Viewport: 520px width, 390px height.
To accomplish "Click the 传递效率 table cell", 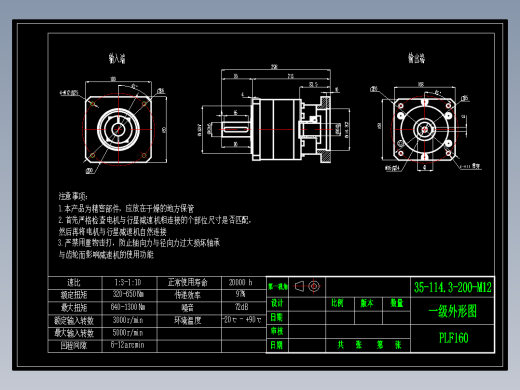I will click(x=188, y=295).
